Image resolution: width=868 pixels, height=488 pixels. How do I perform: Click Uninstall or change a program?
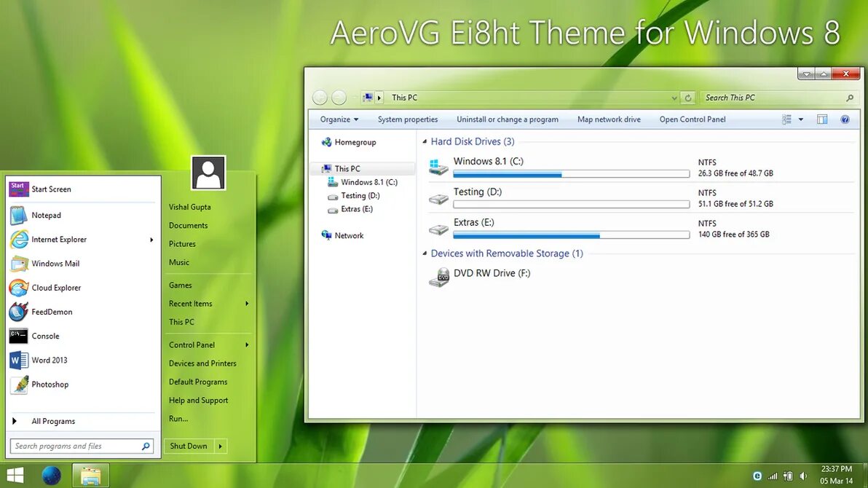[x=507, y=119]
